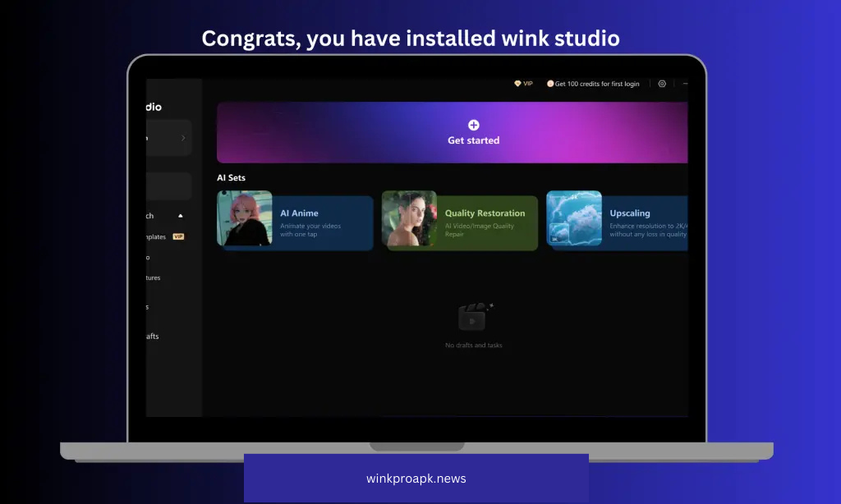Click the 'AI Video/Image Quality Repair' description
Image resolution: width=841 pixels, height=504 pixels.
point(479,230)
